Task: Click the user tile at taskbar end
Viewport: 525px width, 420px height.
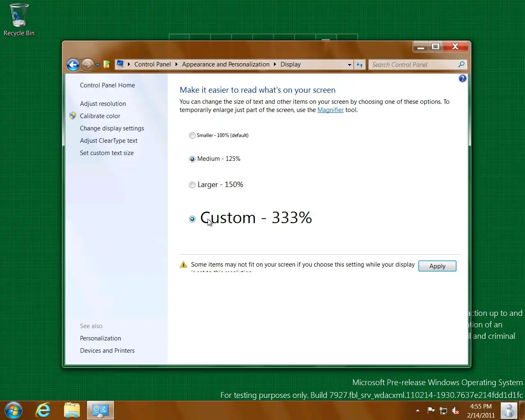Action: (x=509, y=411)
